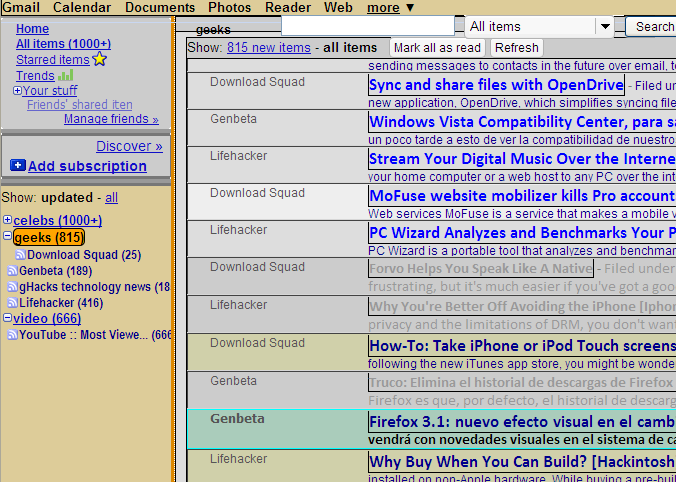Open Gmail from the top bar
The width and height of the screenshot is (676, 482).
coord(21,7)
